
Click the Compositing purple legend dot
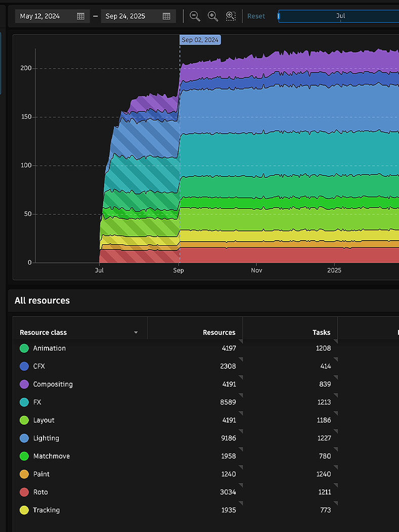tap(24, 384)
